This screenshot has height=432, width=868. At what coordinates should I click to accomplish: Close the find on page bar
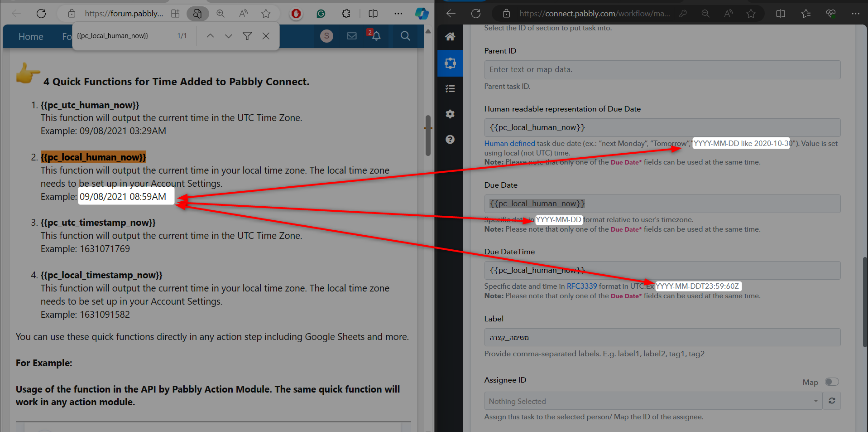[266, 36]
